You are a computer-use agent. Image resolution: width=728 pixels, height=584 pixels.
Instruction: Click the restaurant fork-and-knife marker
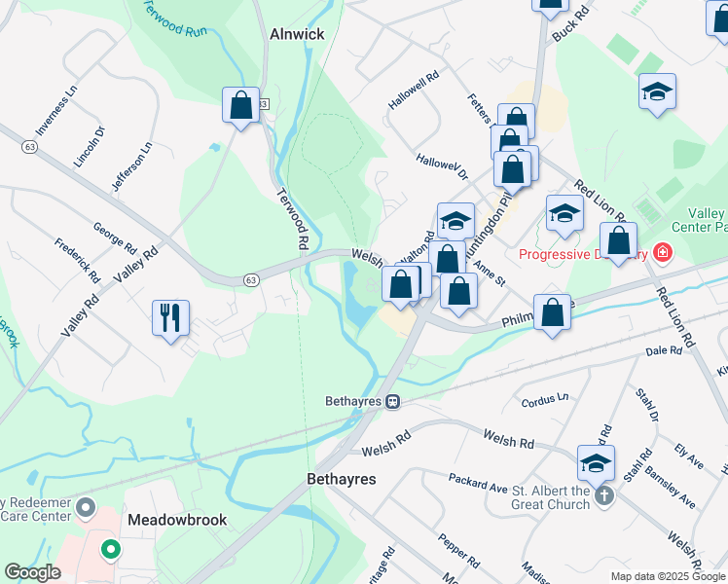pos(171,322)
